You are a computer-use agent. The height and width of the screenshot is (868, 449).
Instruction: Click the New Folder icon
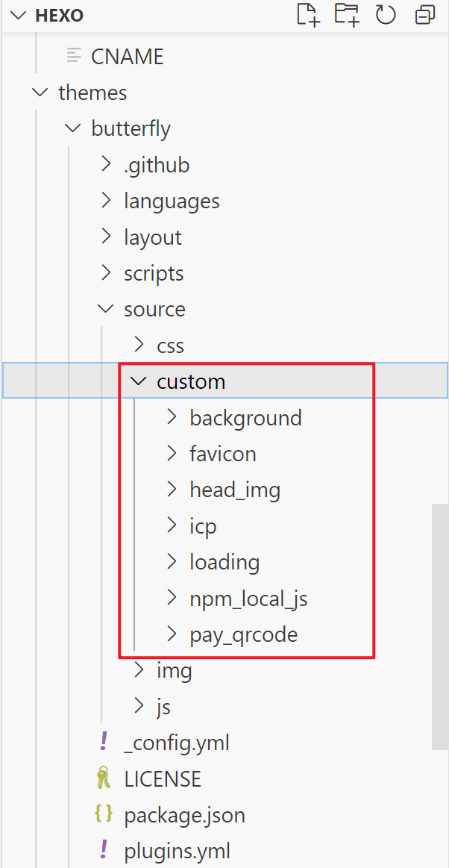coord(347,16)
